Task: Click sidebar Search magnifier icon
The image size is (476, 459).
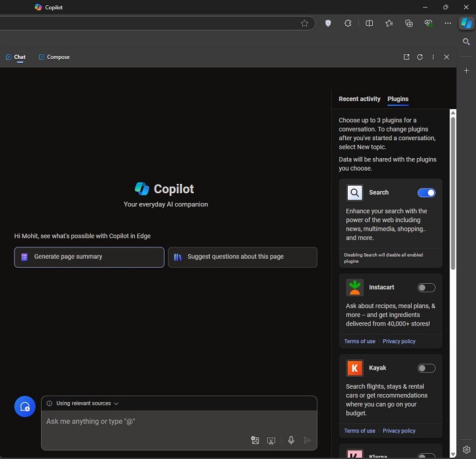Action: 466,42
